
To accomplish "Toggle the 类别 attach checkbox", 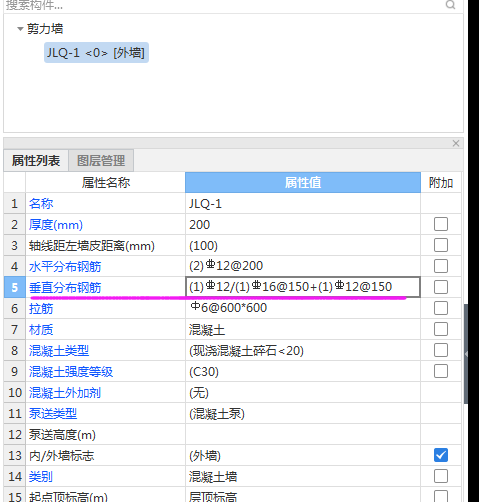I will (x=441, y=476).
